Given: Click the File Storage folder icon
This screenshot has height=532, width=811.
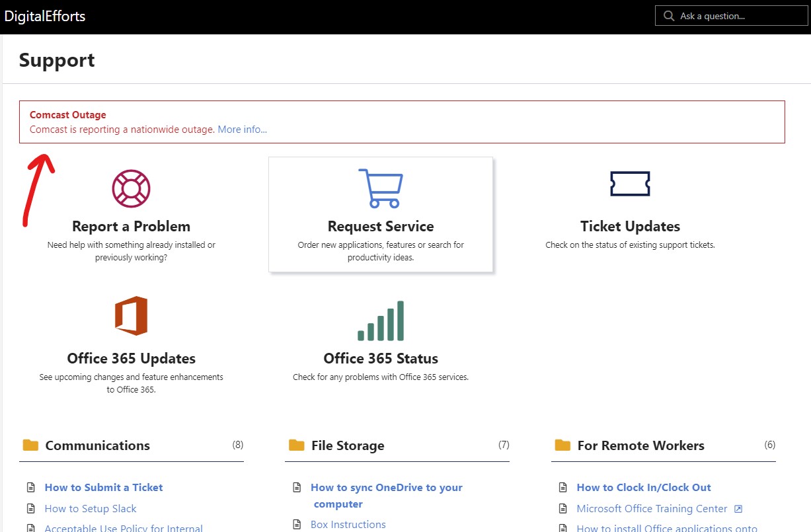Looking at the screenshot, I should click(297, 445).
